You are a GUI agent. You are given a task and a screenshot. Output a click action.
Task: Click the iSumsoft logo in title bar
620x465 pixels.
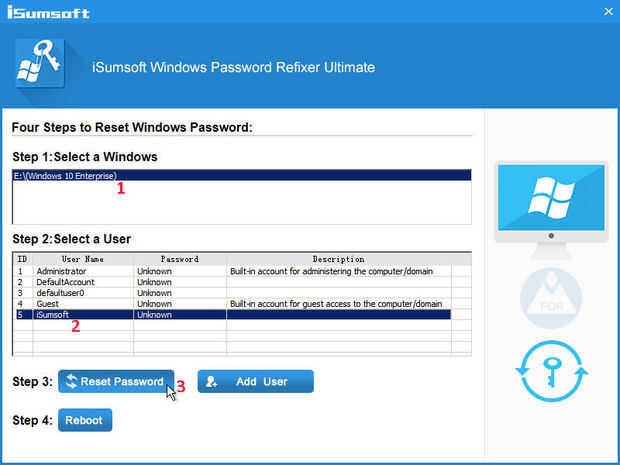49,12
